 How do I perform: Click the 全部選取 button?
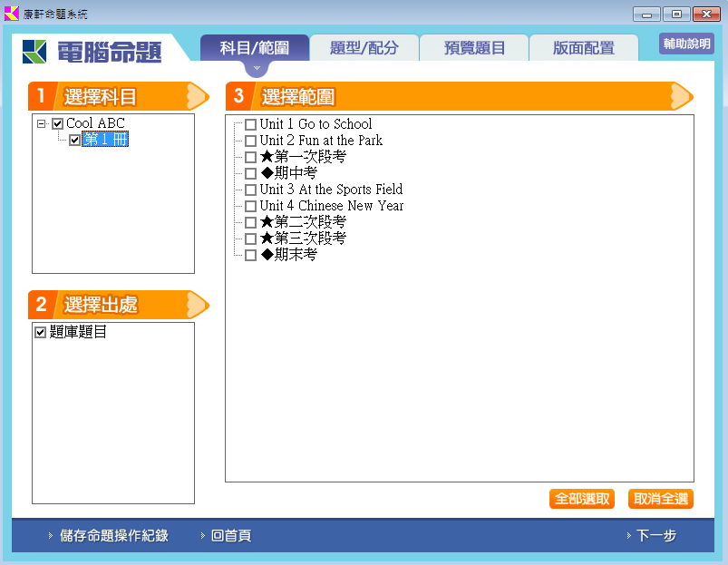coord(582,499)
